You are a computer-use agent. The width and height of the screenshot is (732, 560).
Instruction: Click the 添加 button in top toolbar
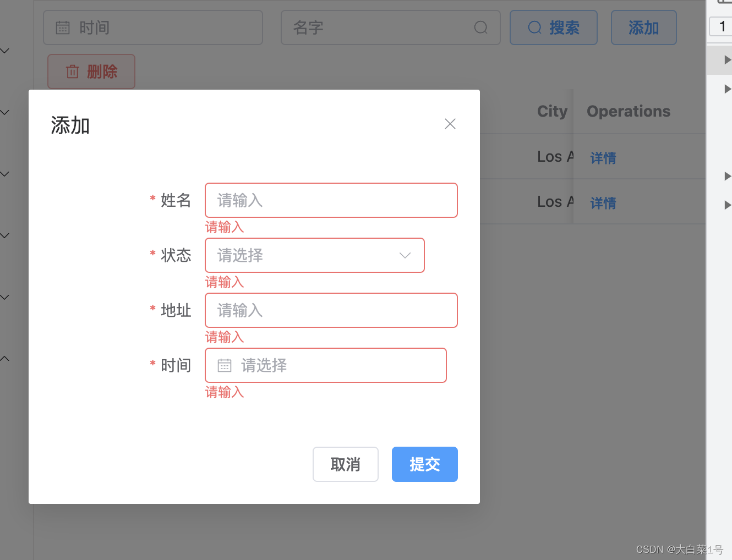[x=644, y=28]
